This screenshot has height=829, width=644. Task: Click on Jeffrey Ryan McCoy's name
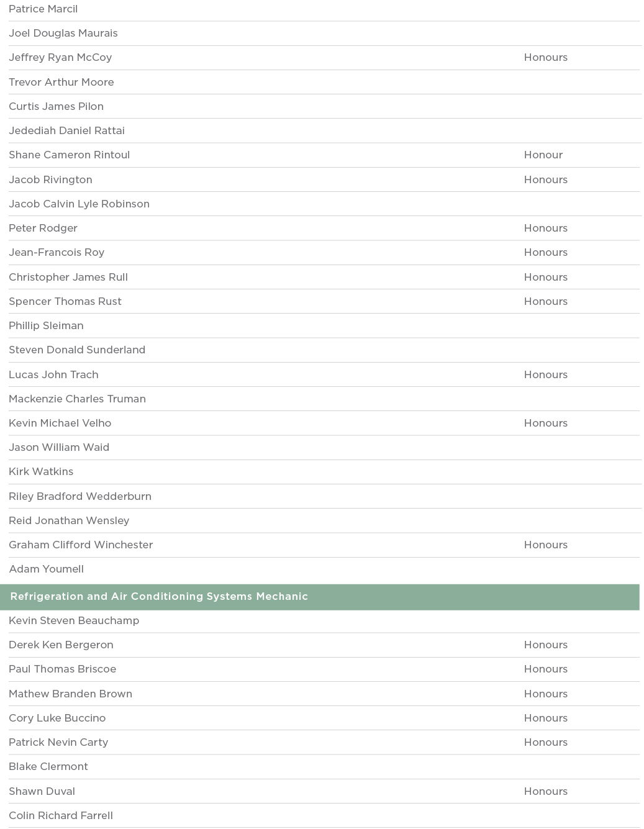[60, 58]
